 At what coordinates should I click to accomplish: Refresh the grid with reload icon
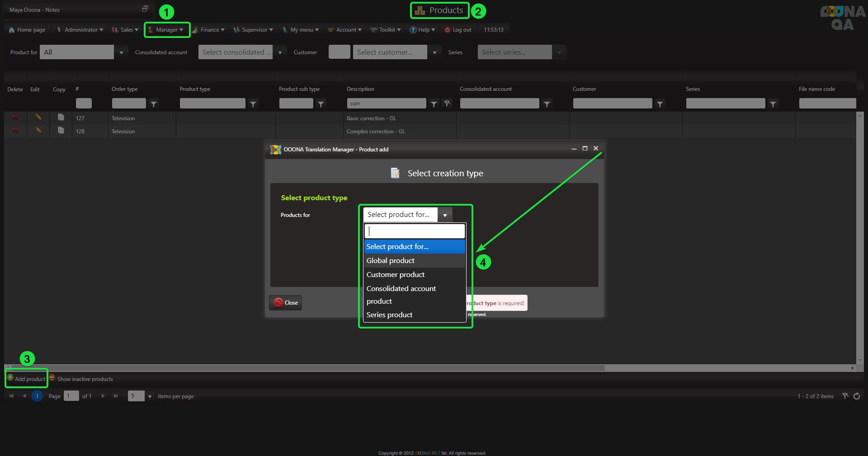click(857, 396)
